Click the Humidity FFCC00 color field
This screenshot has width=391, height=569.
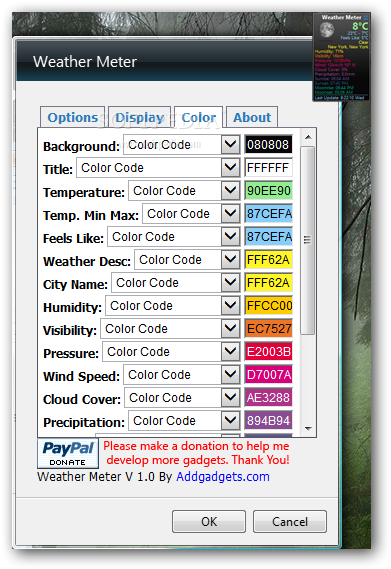(x=268, y=306)
